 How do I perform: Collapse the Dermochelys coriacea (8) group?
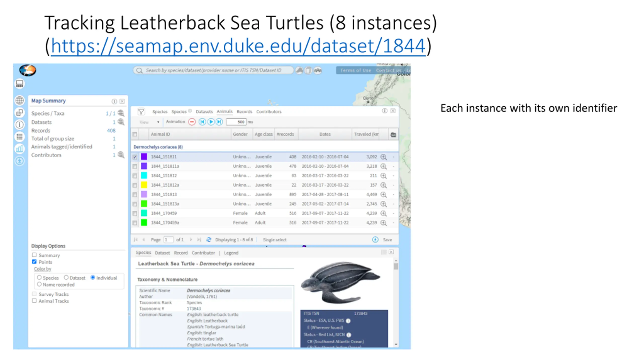158,147
